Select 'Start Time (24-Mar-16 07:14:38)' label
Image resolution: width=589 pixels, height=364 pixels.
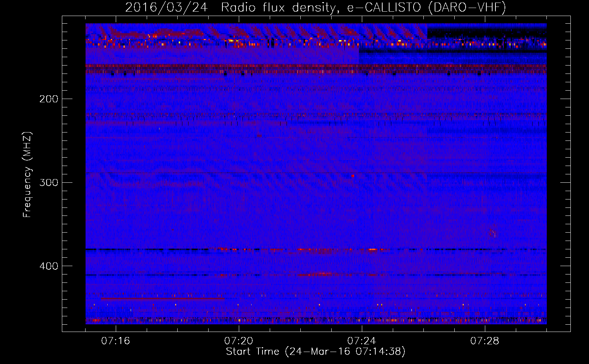pos(316,352)
